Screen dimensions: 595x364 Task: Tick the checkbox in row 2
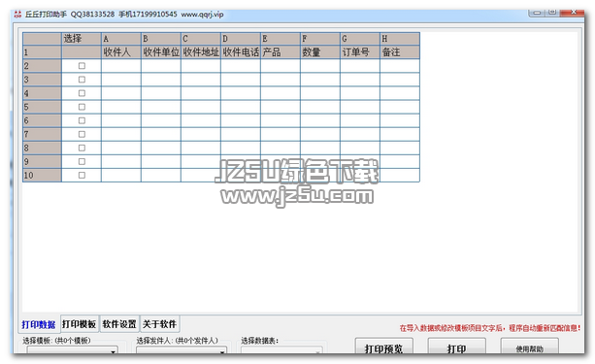click(82, 66)
